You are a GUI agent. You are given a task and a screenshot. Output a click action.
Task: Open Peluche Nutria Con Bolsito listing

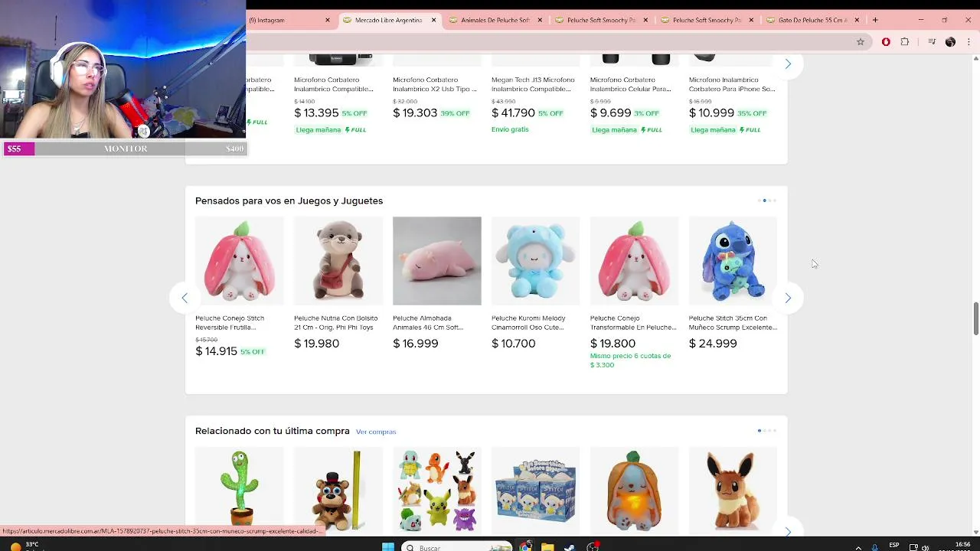click(335, 323)
